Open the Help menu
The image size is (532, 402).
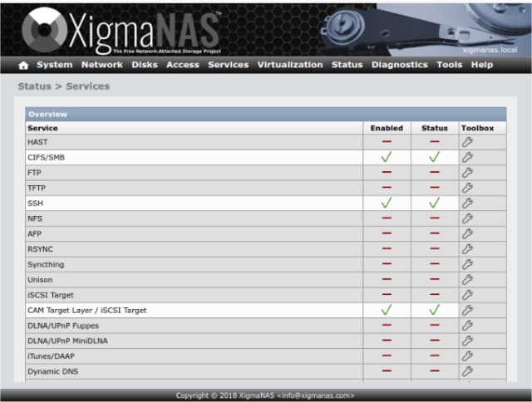[x=482, y=65]
